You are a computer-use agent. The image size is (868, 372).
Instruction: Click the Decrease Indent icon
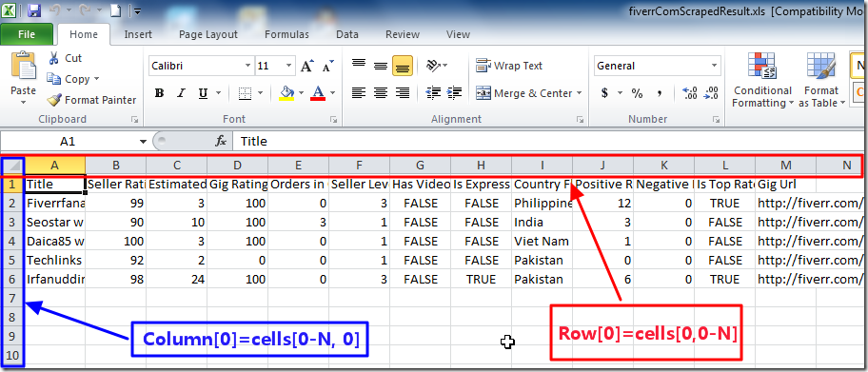433,92
